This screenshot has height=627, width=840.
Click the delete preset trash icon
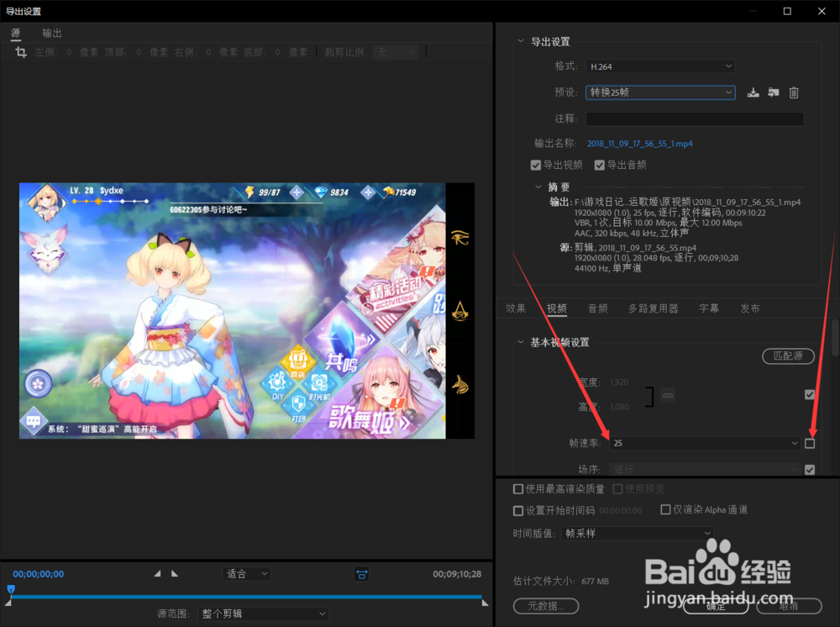[x=794, y=92]
